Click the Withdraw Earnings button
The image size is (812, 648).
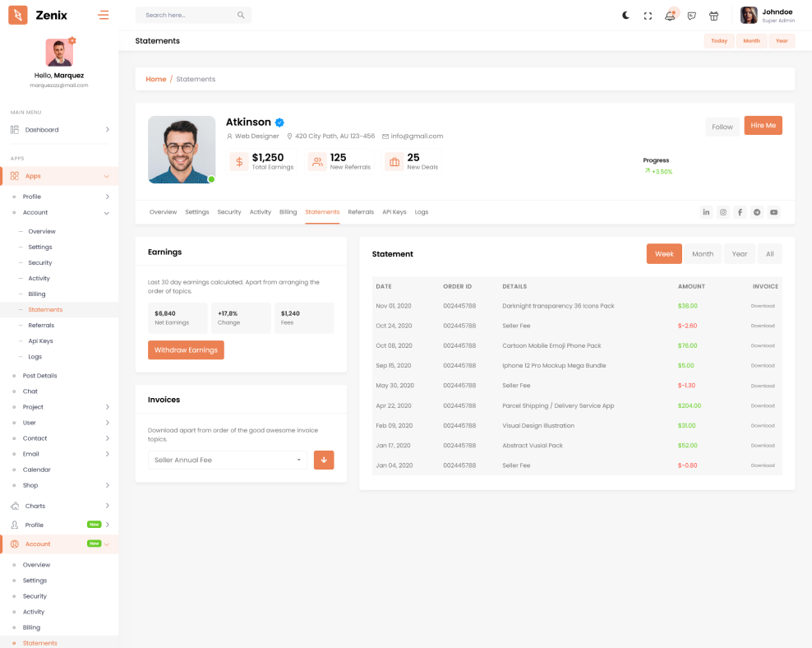point(186,350)
